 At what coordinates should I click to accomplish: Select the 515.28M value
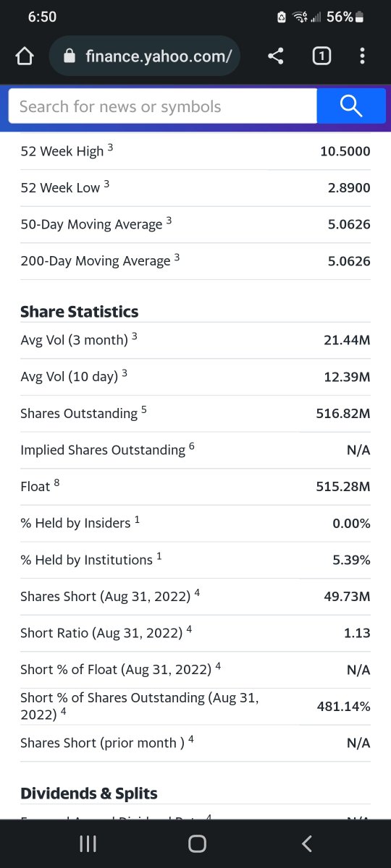tap(343, 487)
